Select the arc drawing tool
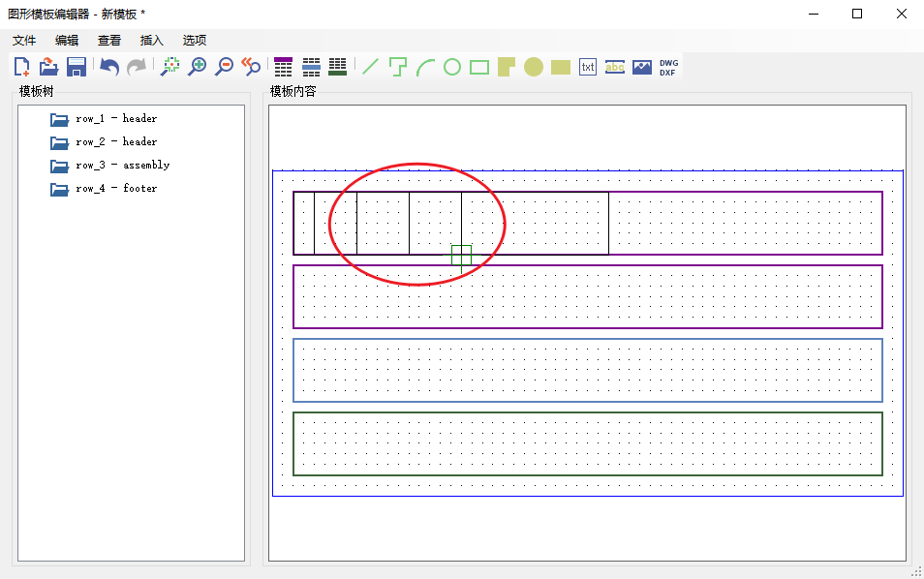This screenshot has height=579, width=924. tap(425, 67)
